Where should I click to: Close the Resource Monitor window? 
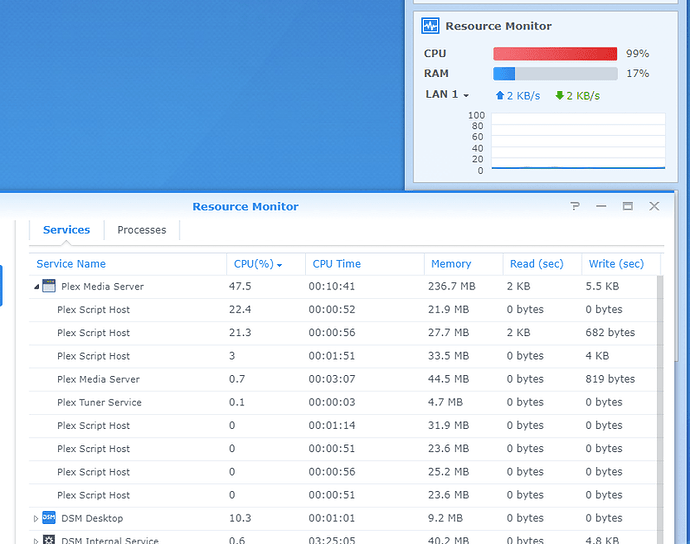654,206
